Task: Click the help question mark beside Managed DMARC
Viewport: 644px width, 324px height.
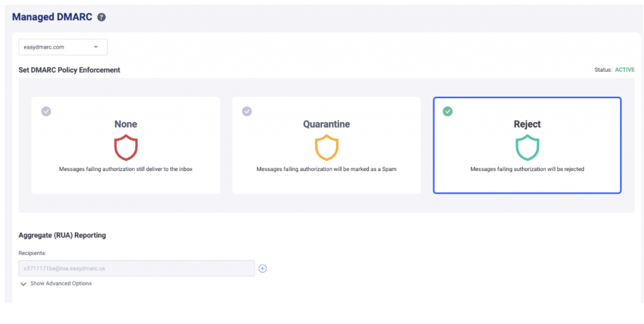Action: pyautogui.click(x=101, y=17)
